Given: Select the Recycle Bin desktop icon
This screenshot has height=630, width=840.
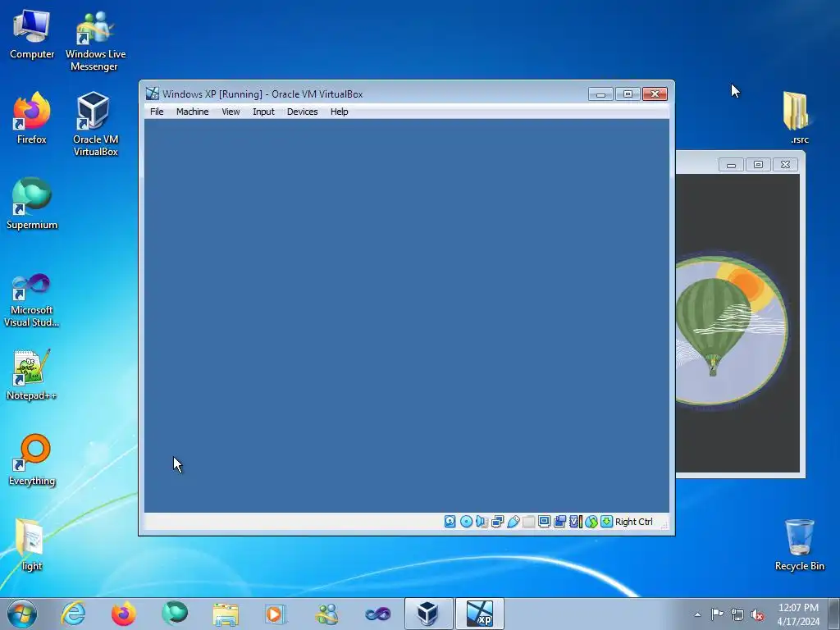Looking at the screenshot, I should tap(799, 546).
